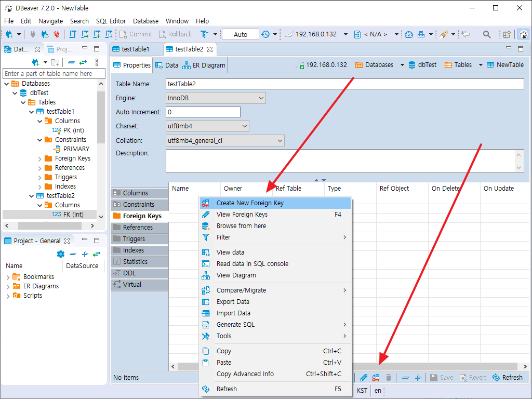Image resolution: width=532 pixels, height=399 pixels.
Task: Click the Revert button in bottom toolbar
Action: [x=473, y=378]
